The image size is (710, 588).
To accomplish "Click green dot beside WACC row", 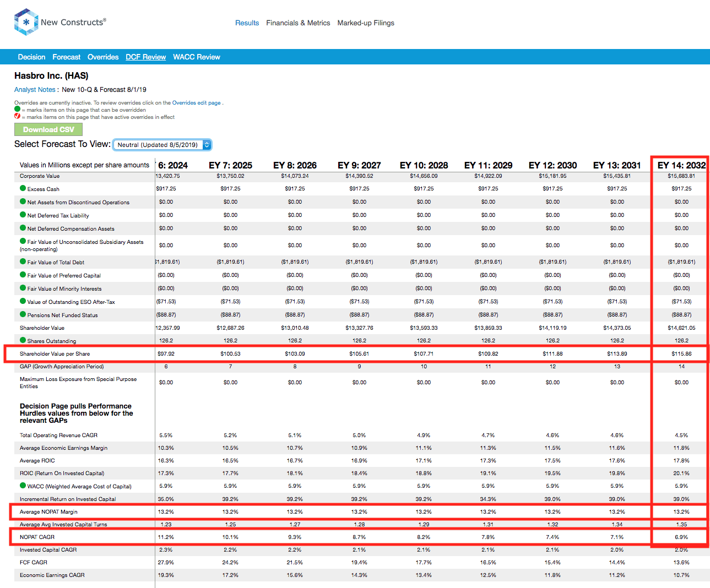I will point(23,486).
